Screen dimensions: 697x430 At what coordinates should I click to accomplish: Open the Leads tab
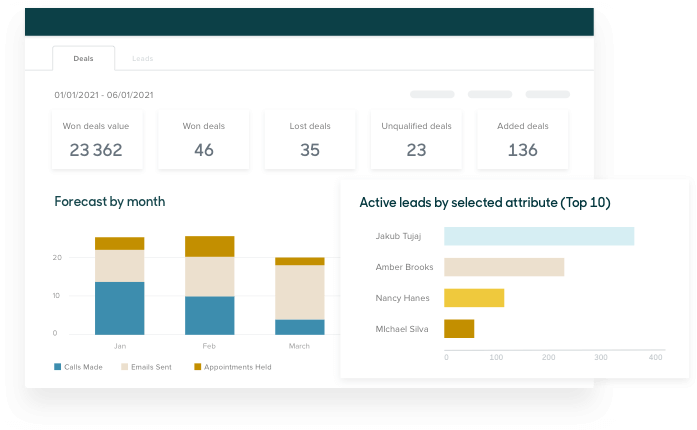[142, 58]
